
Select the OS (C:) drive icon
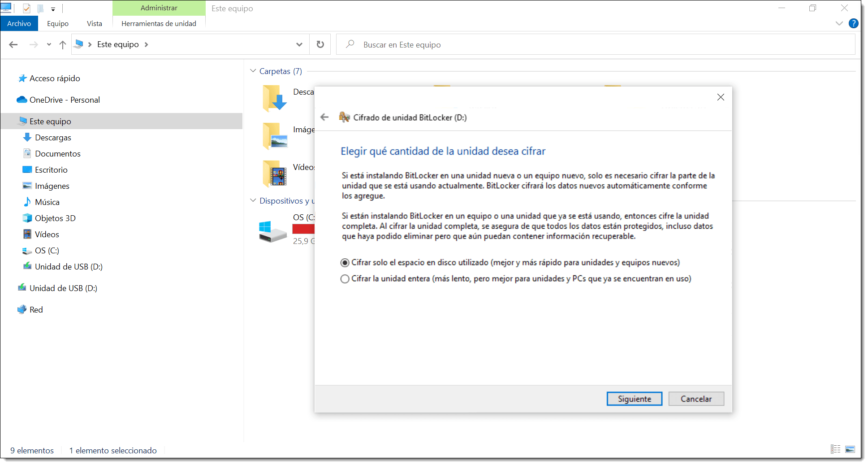pos(272,231)
